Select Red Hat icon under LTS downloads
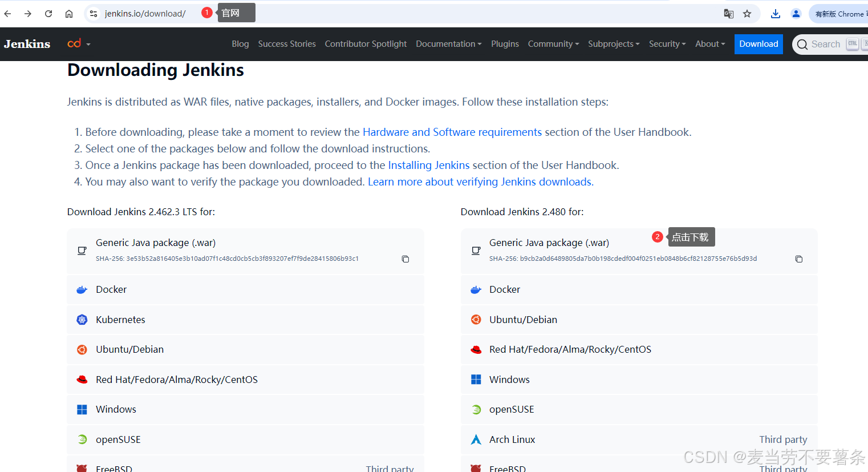This screenshot has width=868, height=472. point(82,380)
